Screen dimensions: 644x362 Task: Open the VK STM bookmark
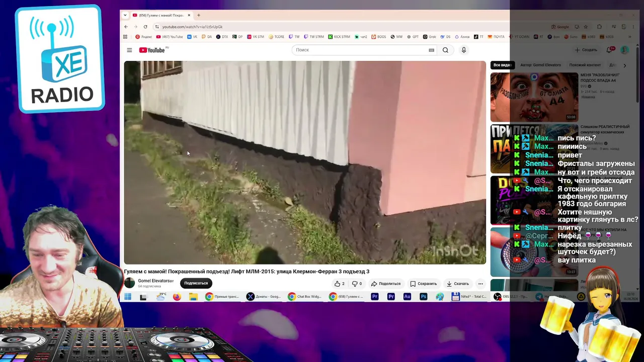(256, 37)
